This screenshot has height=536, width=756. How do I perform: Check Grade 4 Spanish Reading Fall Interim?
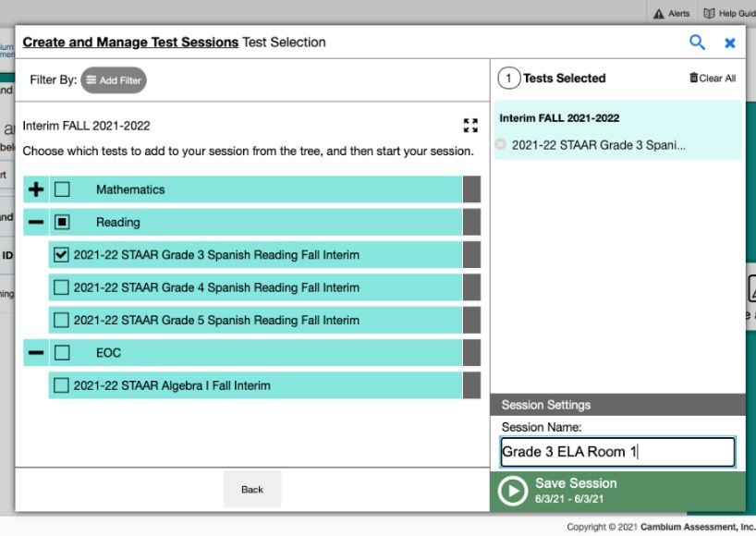(x=61, y=287)
